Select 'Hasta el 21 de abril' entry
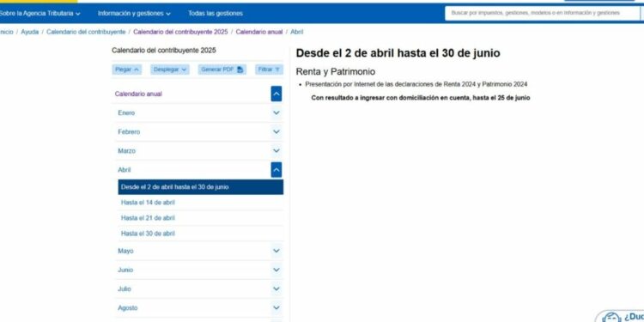 pos(148,218)
